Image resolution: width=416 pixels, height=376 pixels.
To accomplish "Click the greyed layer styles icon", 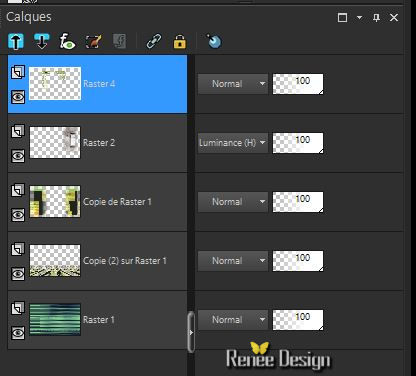I will click(119, 42).
